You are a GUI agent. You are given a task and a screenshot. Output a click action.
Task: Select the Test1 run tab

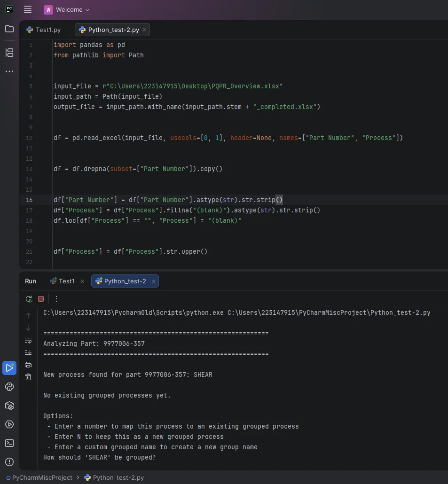[x=63, y=281]
